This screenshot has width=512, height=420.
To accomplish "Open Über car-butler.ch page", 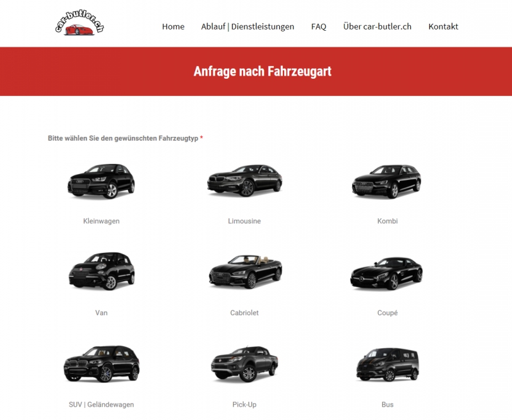I will (x=377, y=26).
